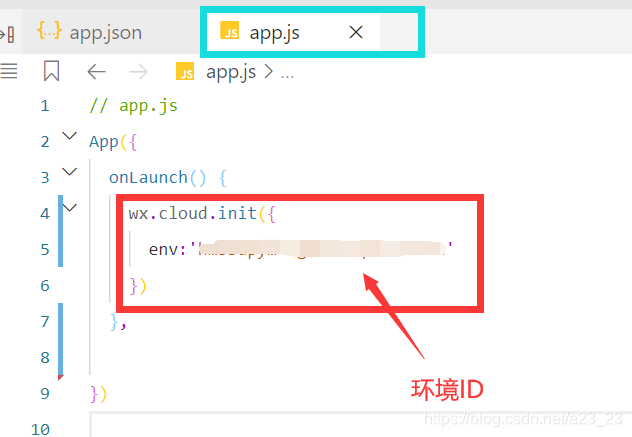The image size is (632, 437).
Task: Click the env: key on line 5
Action: [167, 250]
